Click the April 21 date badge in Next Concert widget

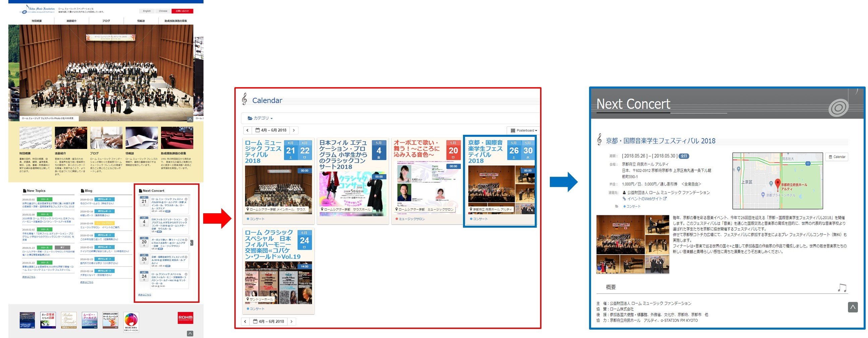[x=144, y=201]
